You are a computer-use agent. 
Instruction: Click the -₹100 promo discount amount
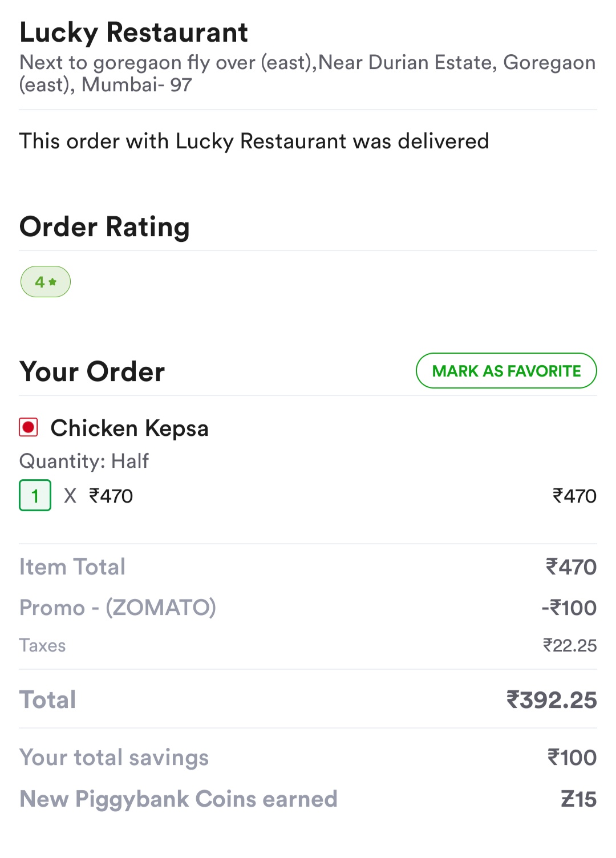coord(569,608)
